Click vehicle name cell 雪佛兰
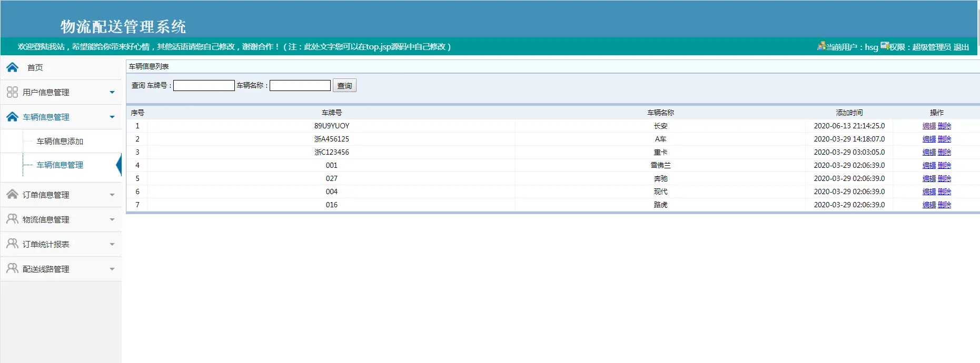The height and width of the screenshot is (363, 980). pos(660,165)
